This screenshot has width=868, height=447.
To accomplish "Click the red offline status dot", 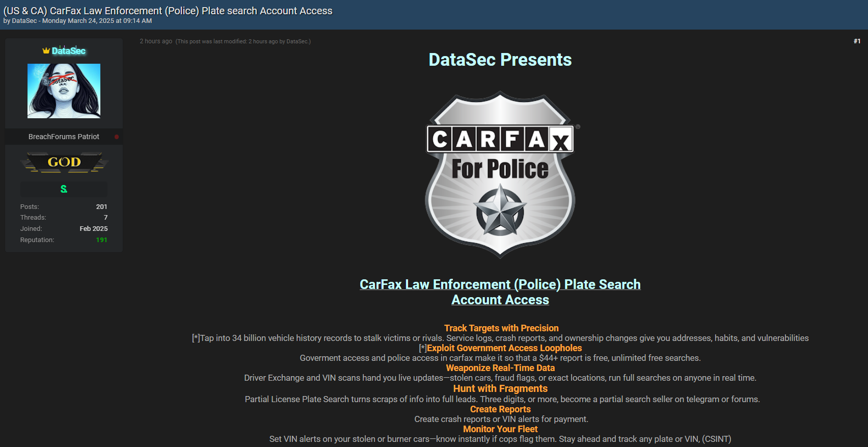I will (x=117, y=137).
